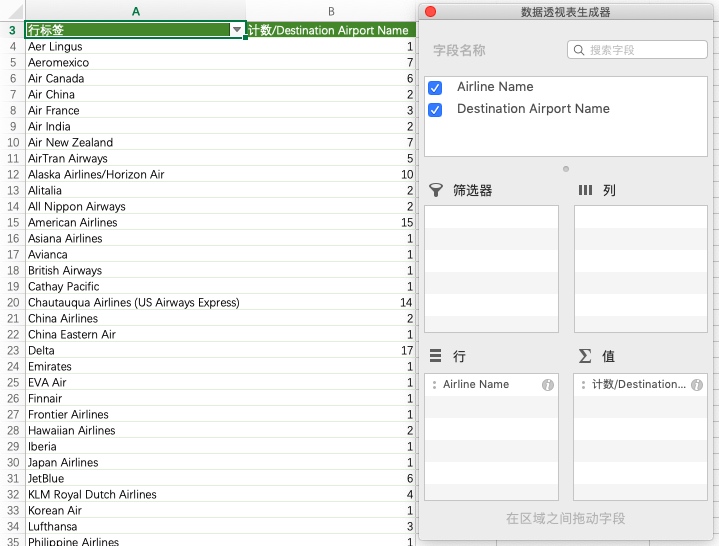Select the AirTran Airways cell

pyautogui.click(x=136, y=159)
